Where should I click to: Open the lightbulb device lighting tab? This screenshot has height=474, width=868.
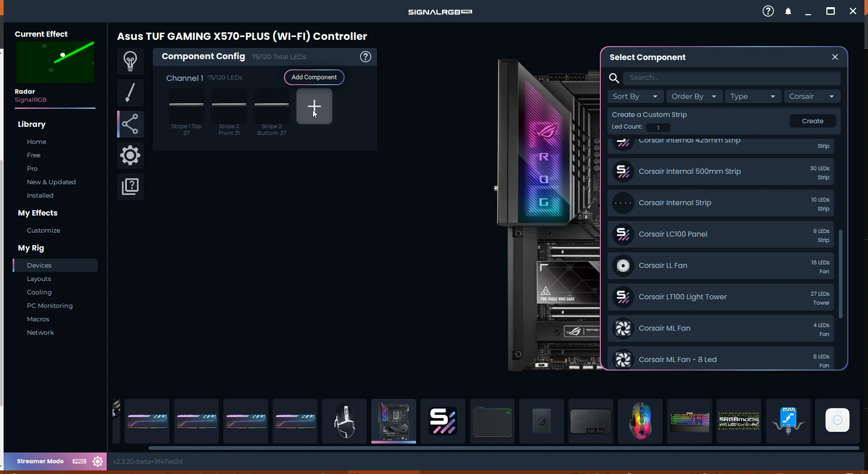tap(130, 61)
